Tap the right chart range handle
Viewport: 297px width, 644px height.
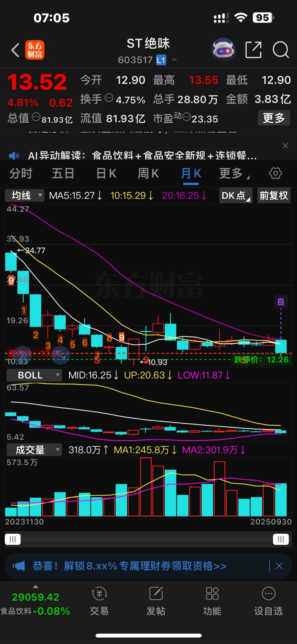tap(281, 539)
